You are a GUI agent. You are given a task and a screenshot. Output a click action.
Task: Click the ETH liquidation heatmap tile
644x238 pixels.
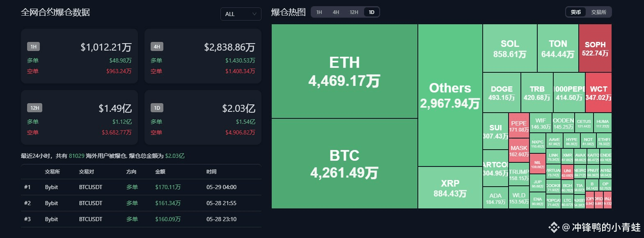tap(344, 71)
